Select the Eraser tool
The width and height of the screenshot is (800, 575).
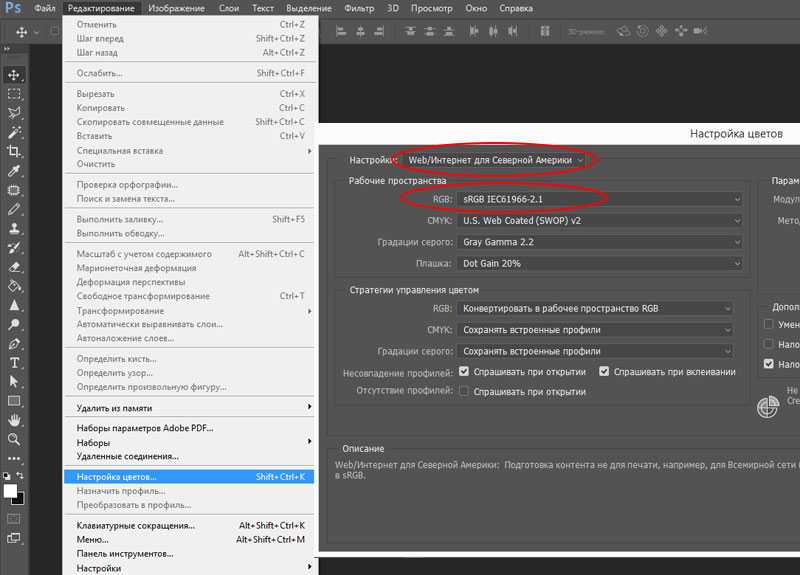[x=14, y=267]
